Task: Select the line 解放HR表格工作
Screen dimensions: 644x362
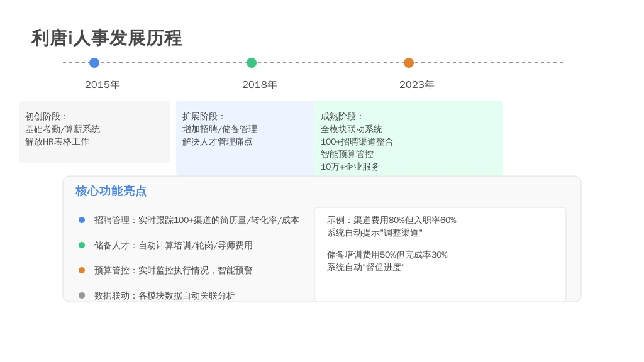Action: pyautogui.click(x=57, y=142)
